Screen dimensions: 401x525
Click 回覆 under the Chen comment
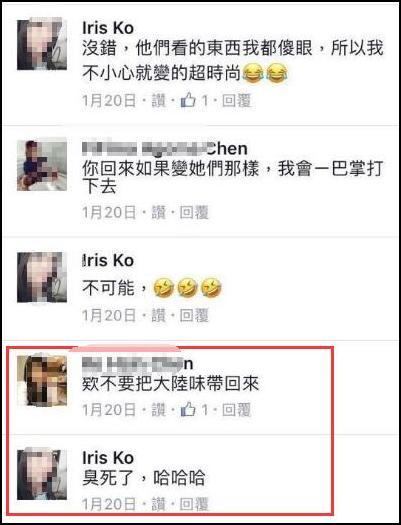[x=194, y=212]
